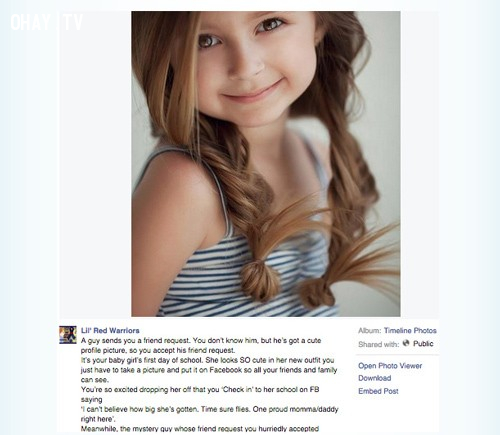Click the TV part of the watermark
The width and height of the screenshot is (500, 435).
73,22
